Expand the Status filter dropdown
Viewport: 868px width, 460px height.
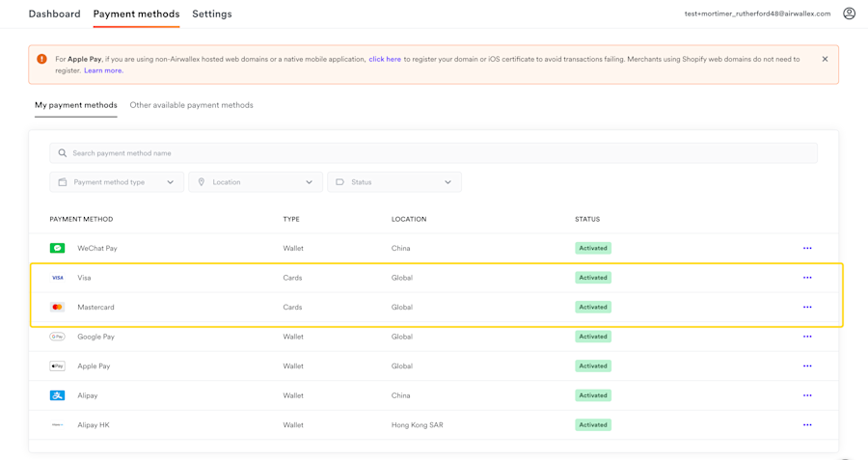click(x=394, y=182)
